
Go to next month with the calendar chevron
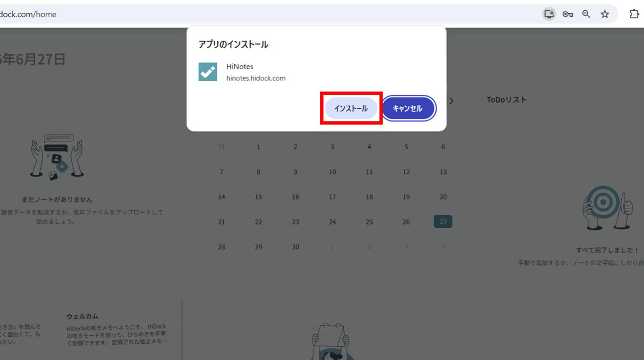pos(451,101)
